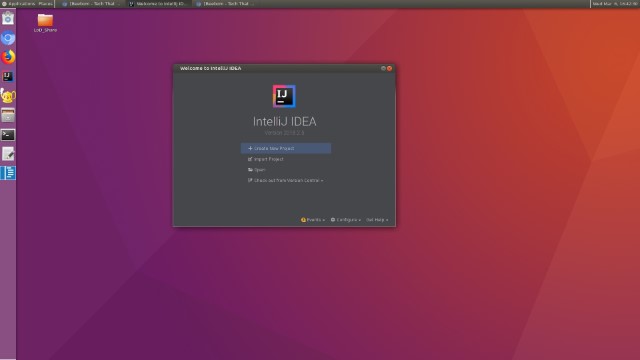The height and width of the screenshot is (360, 640).
Task: Open the Places menu in top panel
Action: click(x=45, y=4)
